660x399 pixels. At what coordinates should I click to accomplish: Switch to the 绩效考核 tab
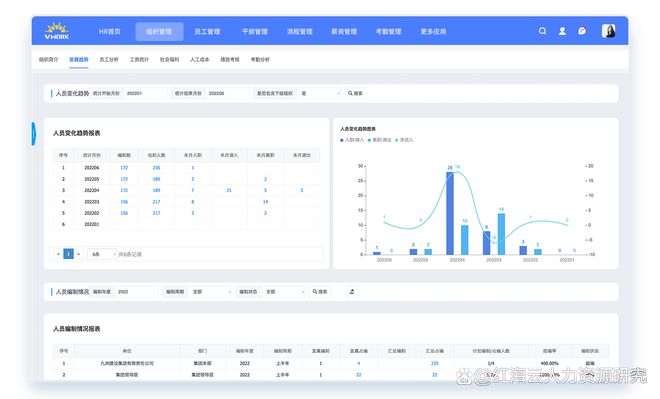[230, 59]
